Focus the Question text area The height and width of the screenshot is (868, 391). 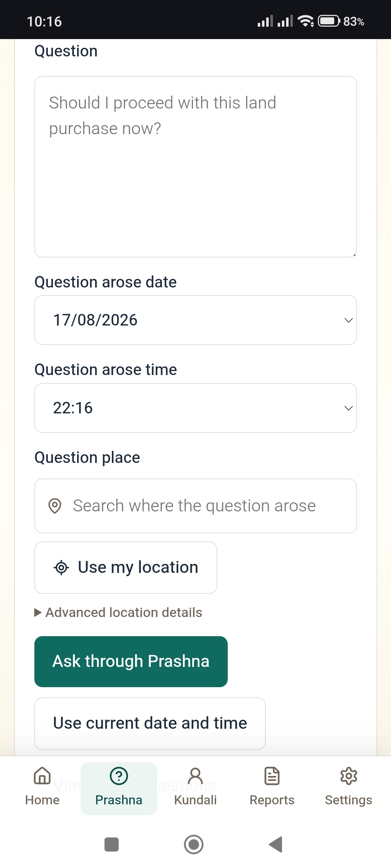[x=195, y=167]
